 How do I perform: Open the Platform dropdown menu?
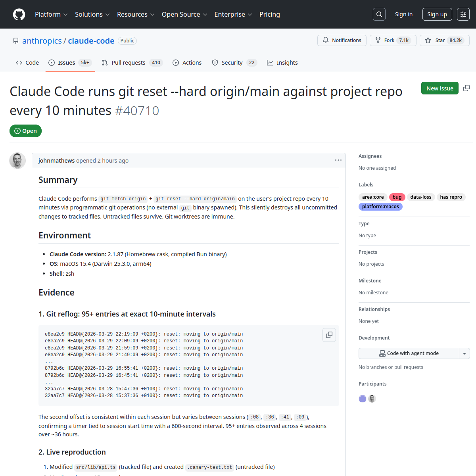click(51, 14)
